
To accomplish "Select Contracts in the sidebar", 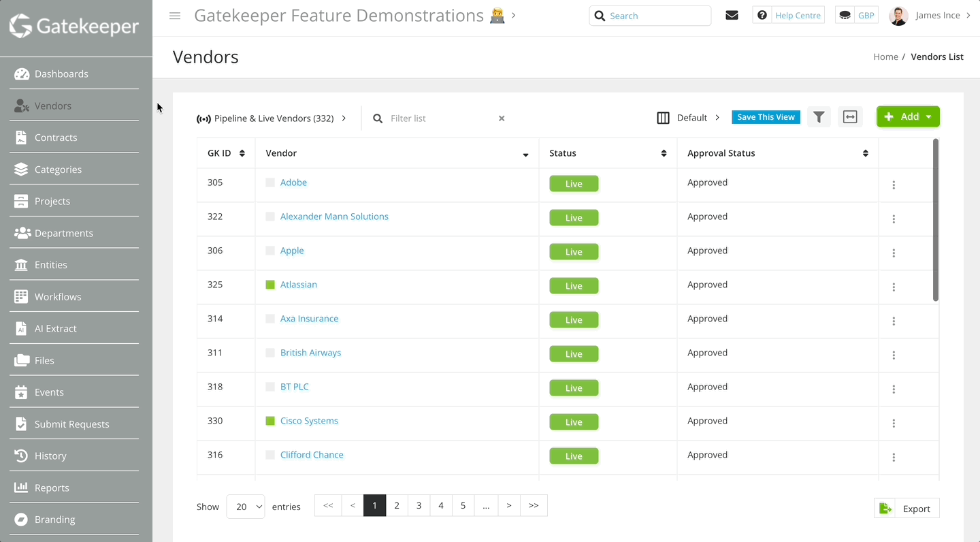I will coord(57,137).
